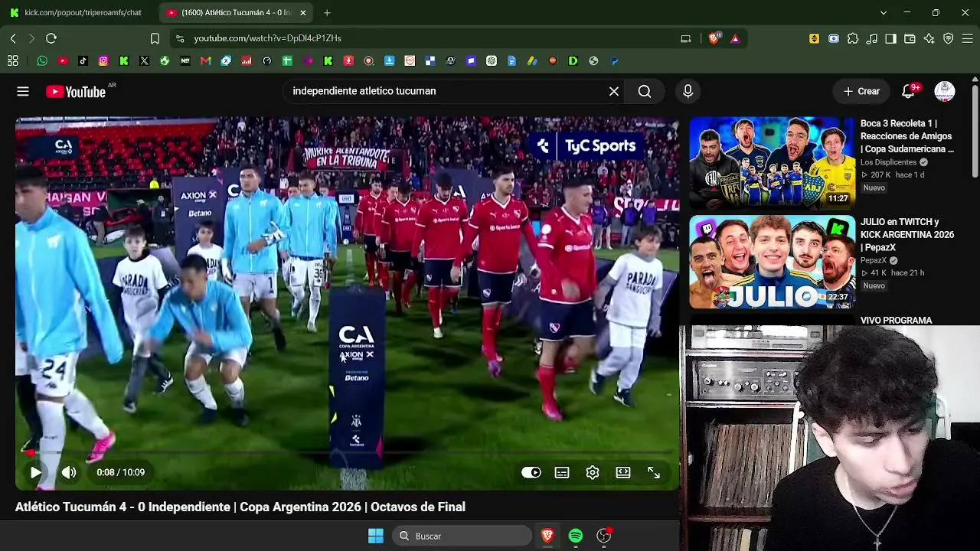The width and height of the screenshot is (980, 551).
Task: Reload the current page
Action: click(x=51, y=38)
